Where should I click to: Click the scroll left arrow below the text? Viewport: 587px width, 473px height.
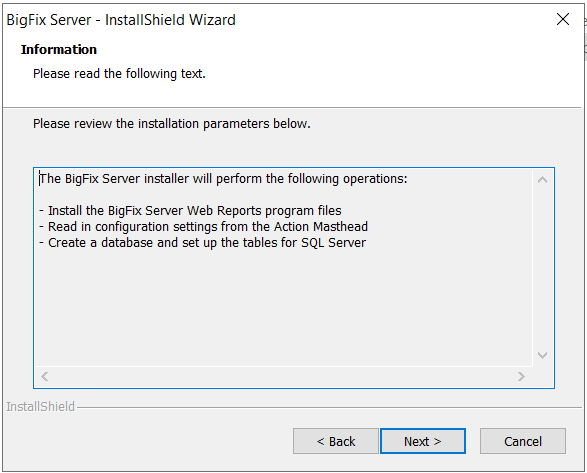pyautogui.click(x=45, y=376)
